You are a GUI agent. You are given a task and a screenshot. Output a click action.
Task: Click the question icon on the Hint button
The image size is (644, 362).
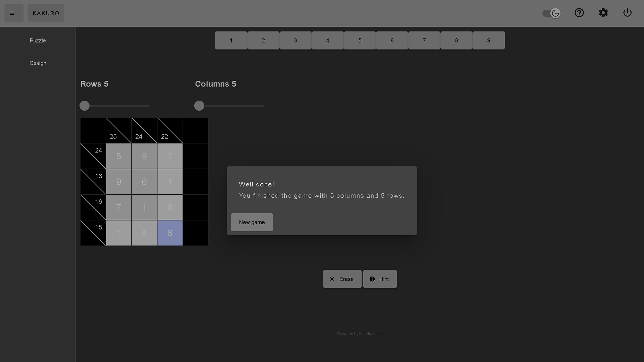(372, 279)
